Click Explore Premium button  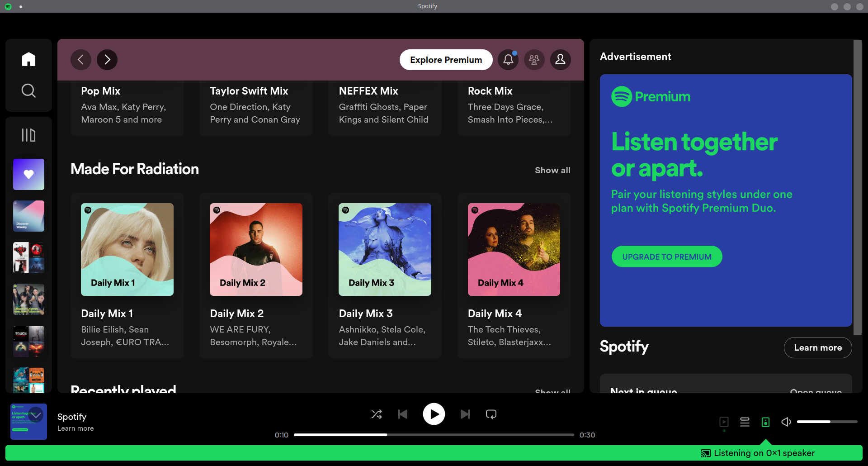446,60
